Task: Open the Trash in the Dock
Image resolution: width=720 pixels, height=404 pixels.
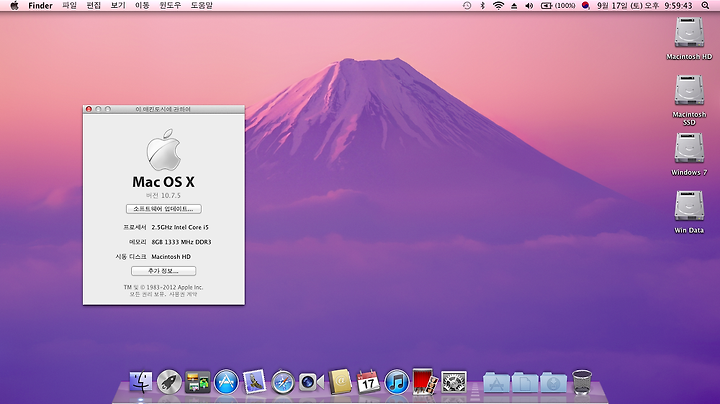Action: (x=582, y=382)
